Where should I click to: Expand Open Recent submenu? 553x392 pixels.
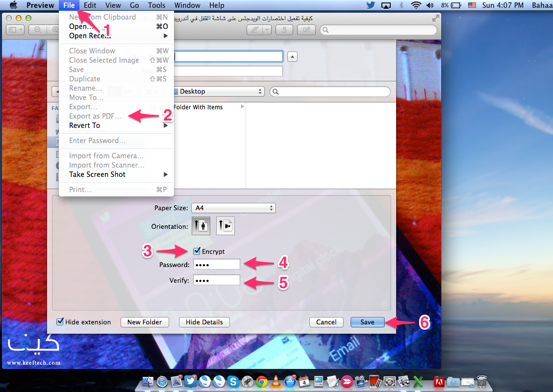pos(116,36)
